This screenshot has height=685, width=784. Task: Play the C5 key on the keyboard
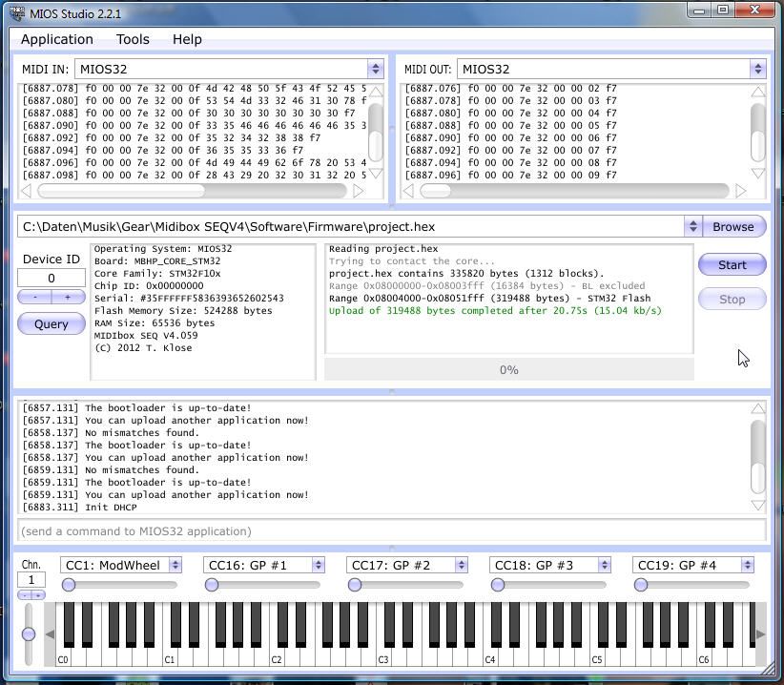coord(596,659)
